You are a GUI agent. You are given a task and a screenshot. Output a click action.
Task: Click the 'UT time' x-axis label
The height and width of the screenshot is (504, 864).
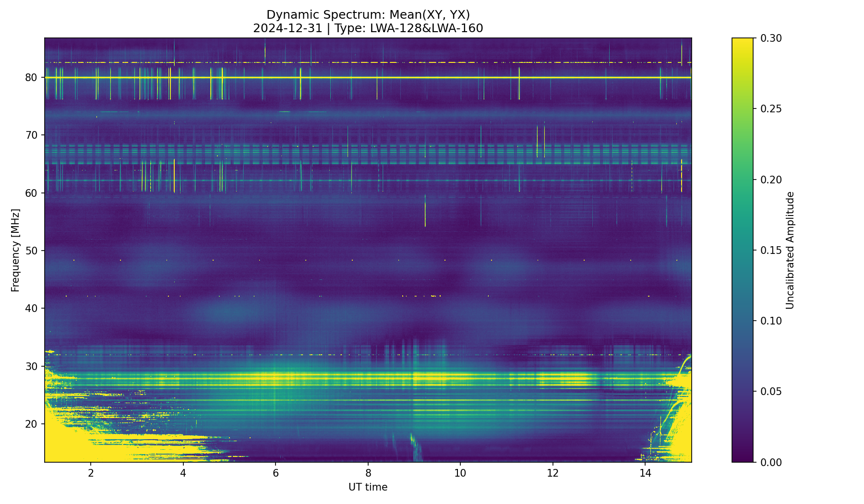(368, 487)
